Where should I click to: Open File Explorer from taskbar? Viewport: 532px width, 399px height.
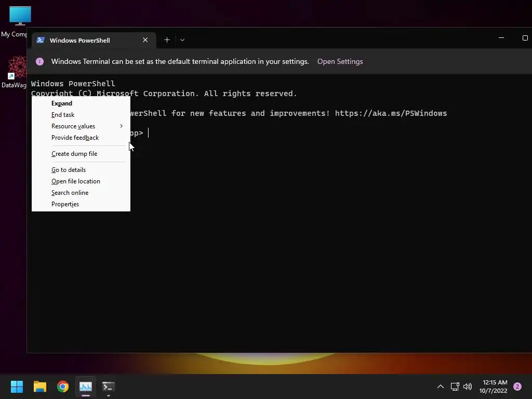pos(39,387)
